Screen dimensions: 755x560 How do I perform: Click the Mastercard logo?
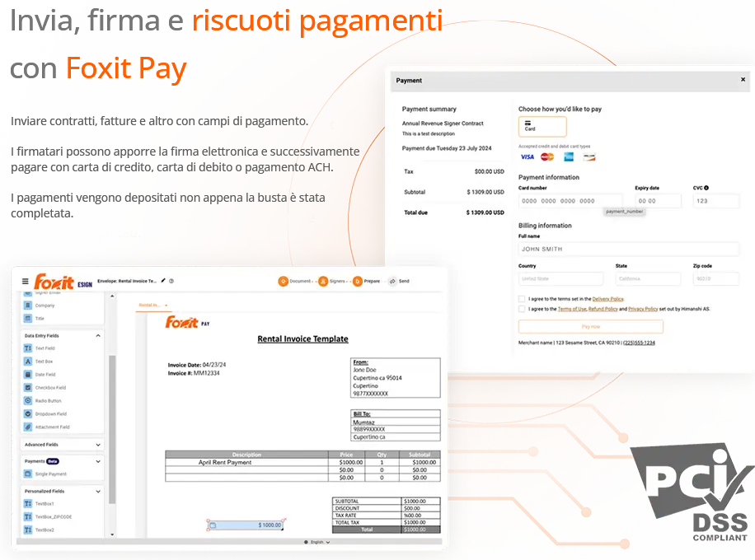(547, 156)
